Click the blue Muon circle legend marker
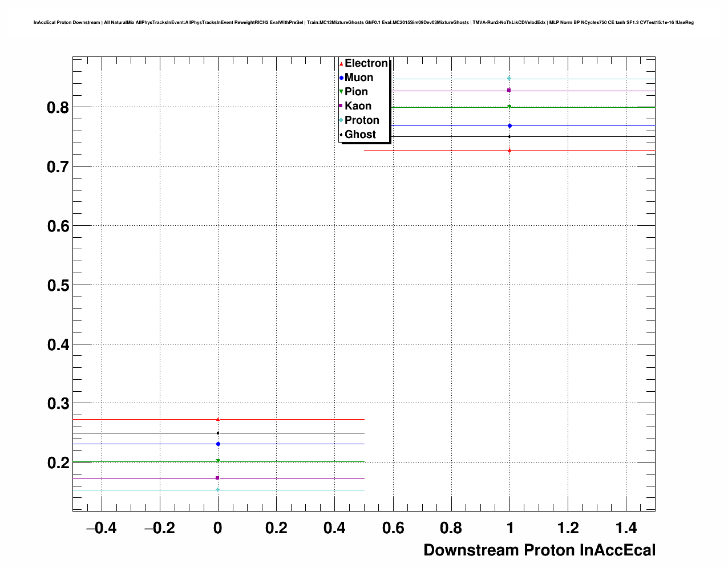Image resolution: width=728 pixels, height=568 pixels. [x=341, y=78]
